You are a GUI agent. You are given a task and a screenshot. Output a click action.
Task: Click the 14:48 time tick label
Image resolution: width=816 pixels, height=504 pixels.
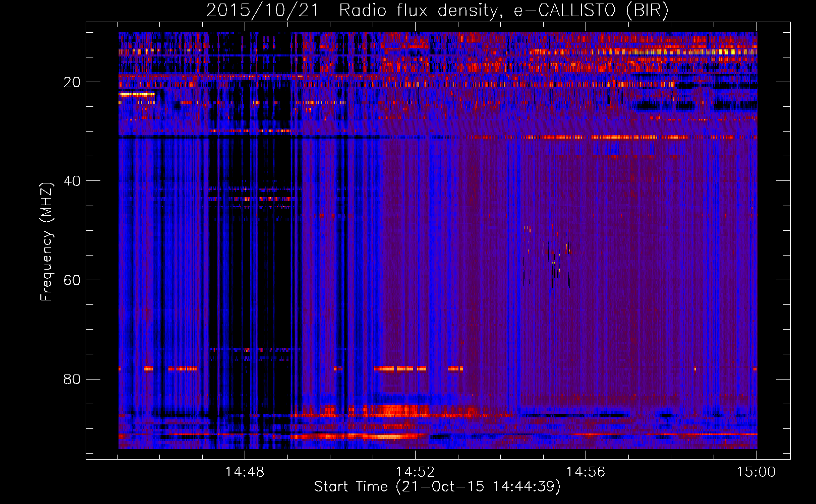click(245, 472)
